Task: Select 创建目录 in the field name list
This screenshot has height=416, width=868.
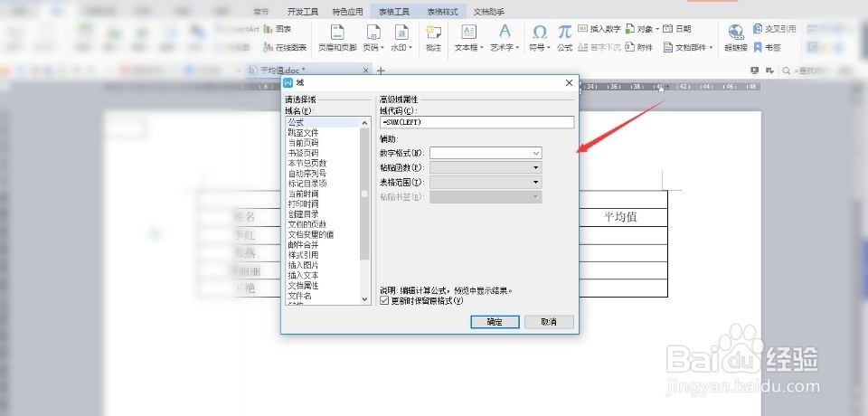Action: click(x=304, y=213)
